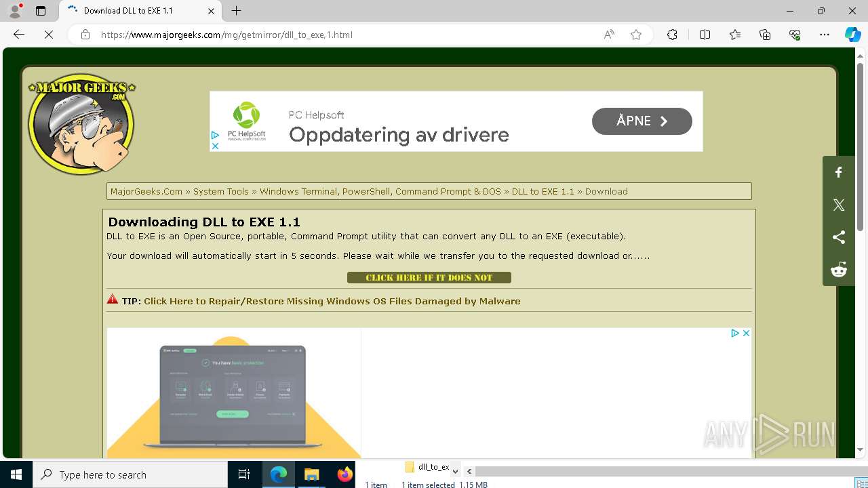This screenshot has width=868, height=488.
Task: Select the dll_to_exe folder in Explorer
Action: coord(427,467)
